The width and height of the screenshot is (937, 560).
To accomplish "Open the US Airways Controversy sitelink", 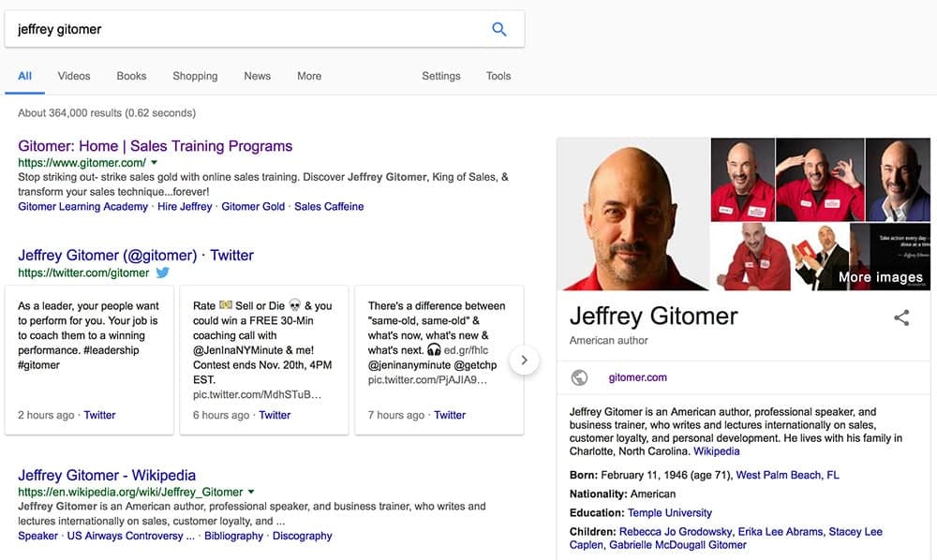I will point(131,536).
